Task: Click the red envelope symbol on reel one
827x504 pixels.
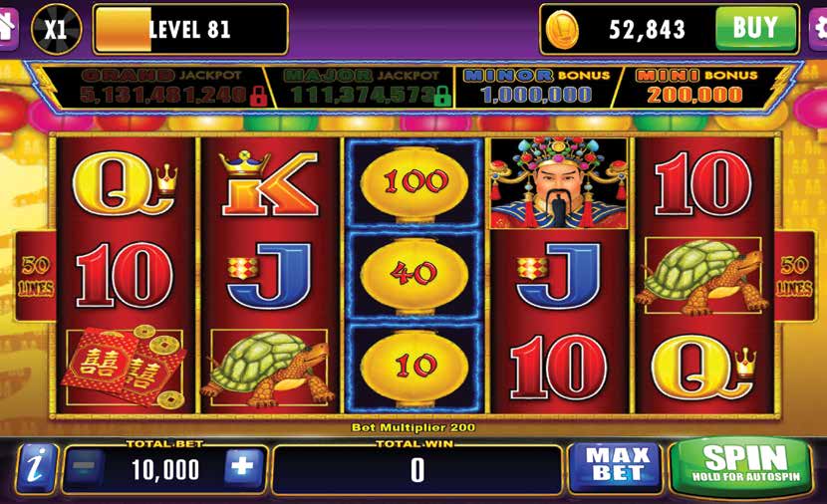Action: coord(125,367)
